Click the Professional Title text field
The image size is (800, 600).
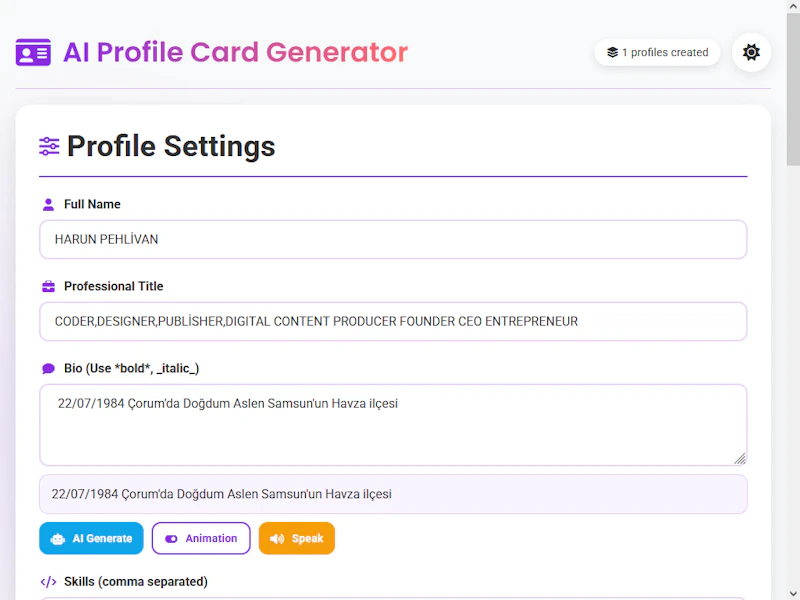tap(393, 321)
